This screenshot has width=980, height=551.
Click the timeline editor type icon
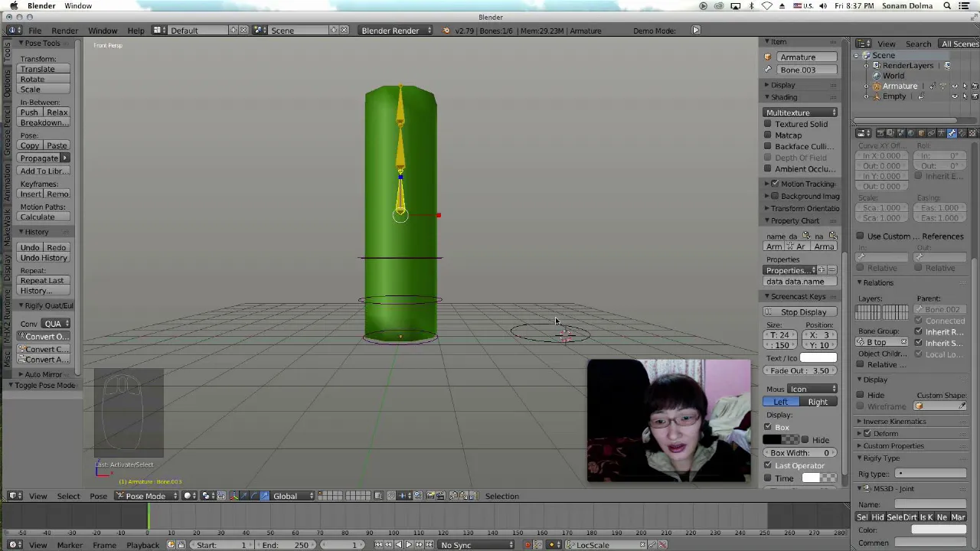pyautogui.click(x=13, y=545)
